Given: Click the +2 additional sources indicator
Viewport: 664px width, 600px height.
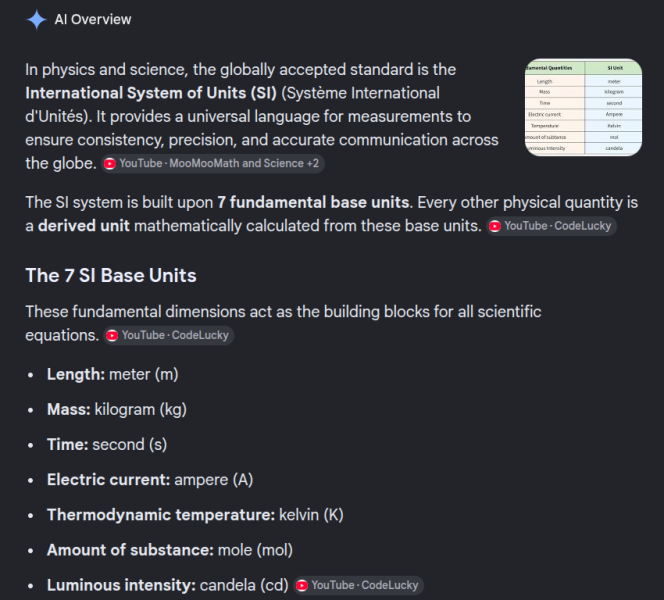Looking at the screenshot, I should [x=313, y=163].
